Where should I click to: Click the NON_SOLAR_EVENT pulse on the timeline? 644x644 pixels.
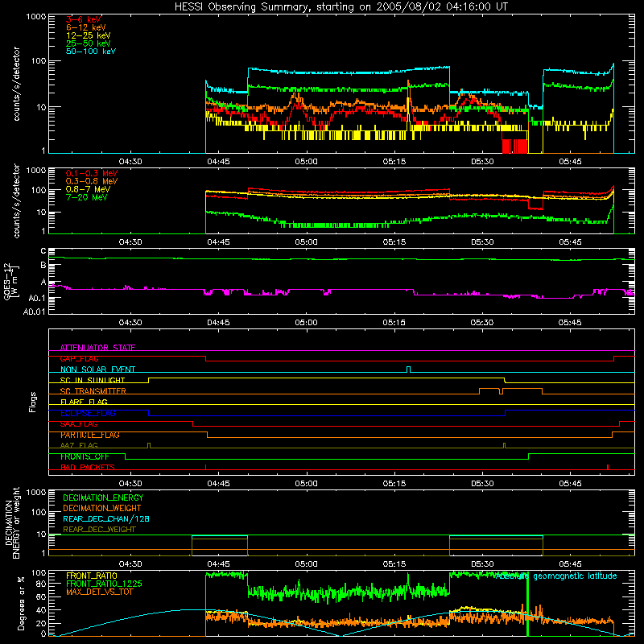point(408,369)
